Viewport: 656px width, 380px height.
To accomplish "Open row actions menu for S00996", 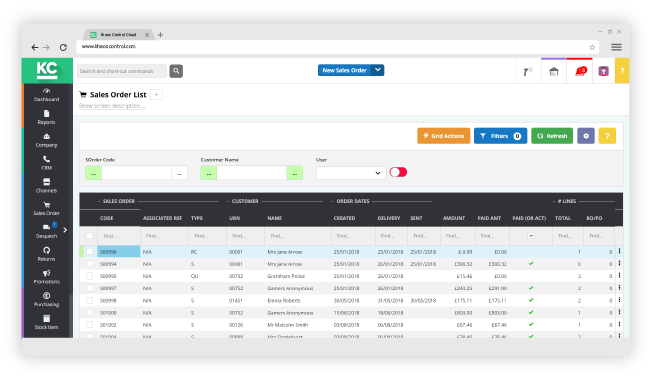I will pyautogui.click(x=619, y=252).
